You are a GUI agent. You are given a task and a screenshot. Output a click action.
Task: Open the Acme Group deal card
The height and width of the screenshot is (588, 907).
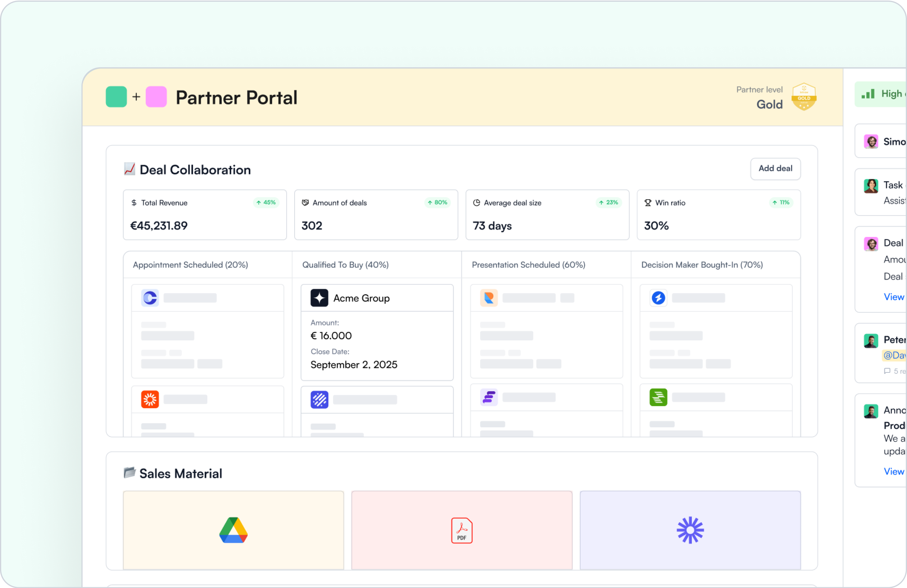coord(377,333)
